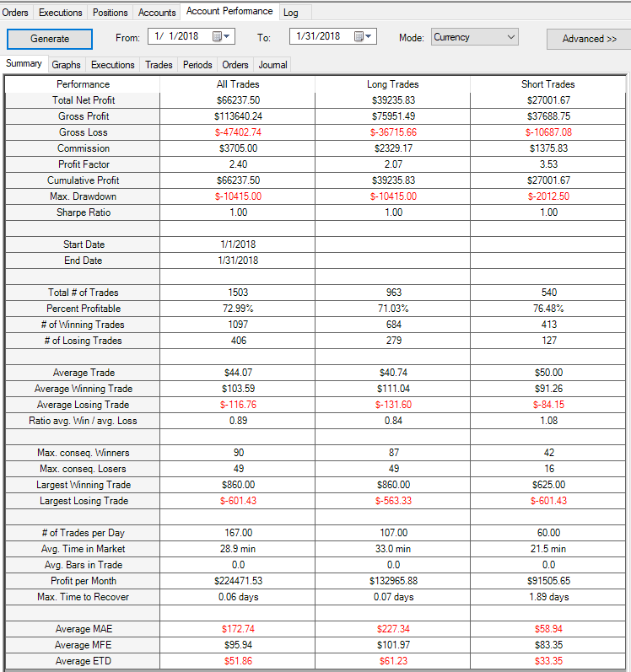Image resolution: width=631 pixels, height=672 pixels.
Task: Click Average MAE value $172.74
Action: pyautogui.click(x=238, y=629)
